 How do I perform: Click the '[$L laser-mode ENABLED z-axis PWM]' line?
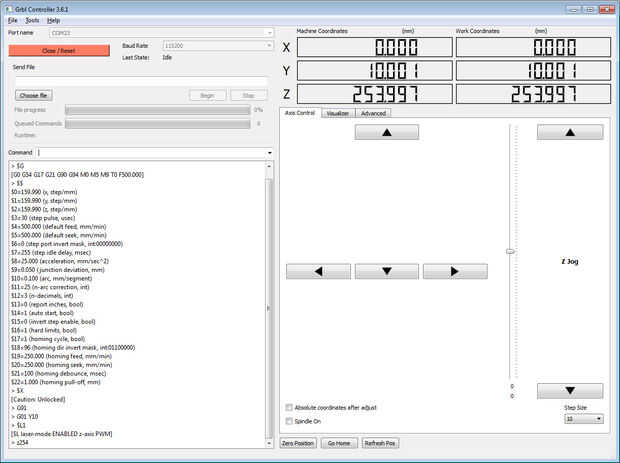(62, 434)
